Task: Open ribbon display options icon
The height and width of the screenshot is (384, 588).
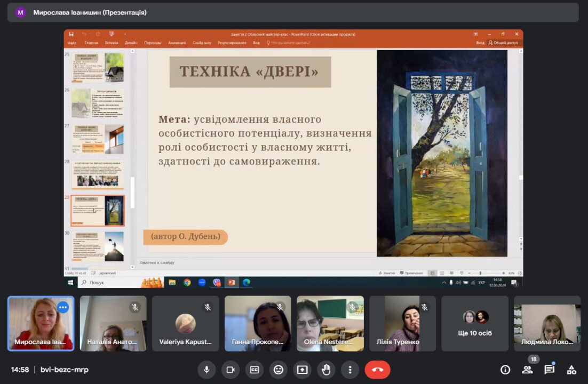Action: (x=475, y=34)
